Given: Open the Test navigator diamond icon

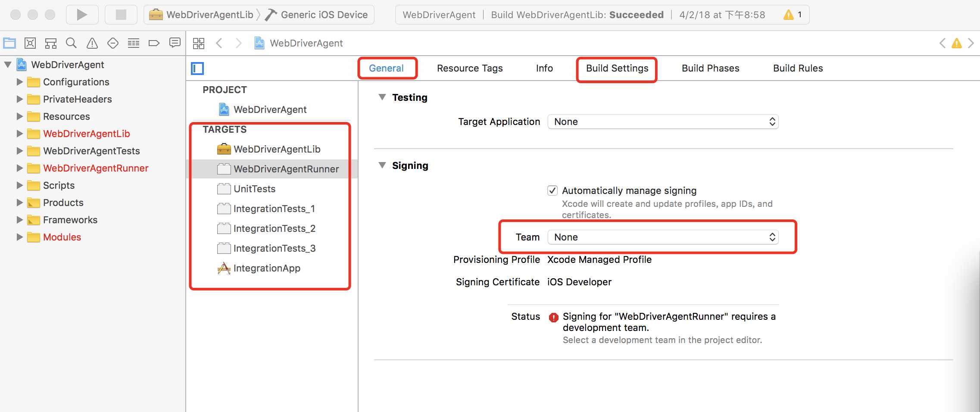Looking at the screenshot, I should (x=113, y=43).
